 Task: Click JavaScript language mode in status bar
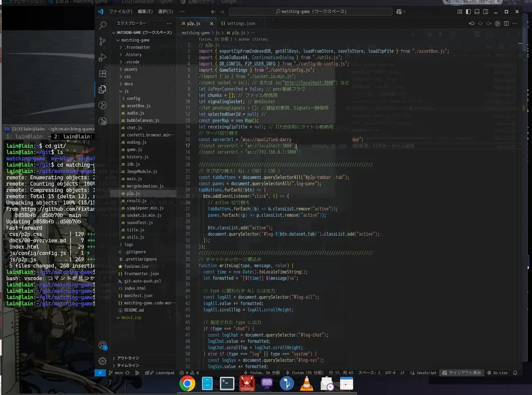click(x=423, y=373)
